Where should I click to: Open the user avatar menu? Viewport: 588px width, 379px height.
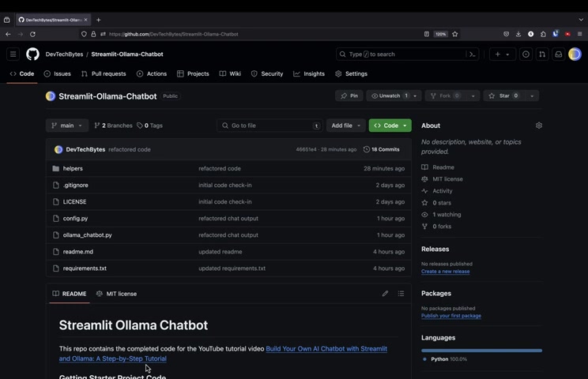pos(575,54)
